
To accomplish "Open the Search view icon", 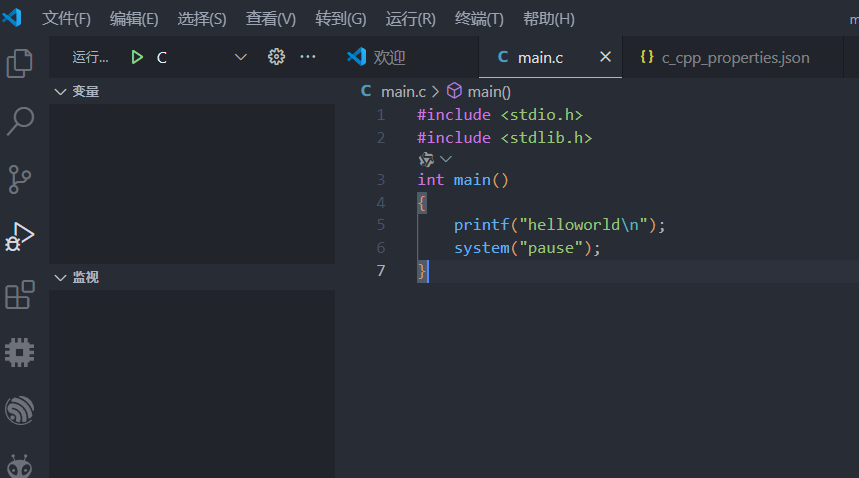I will coord(20,121).
